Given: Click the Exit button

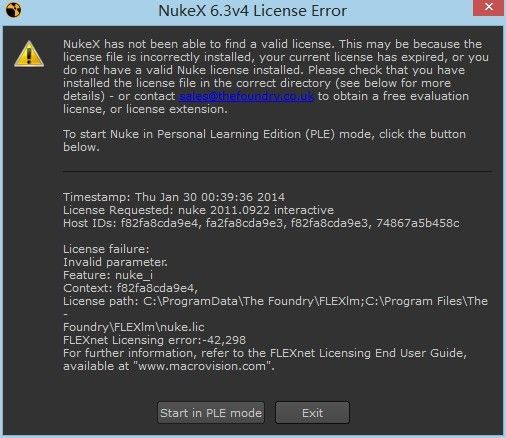Looking at the screenshot, I should (x=312, y=413).
